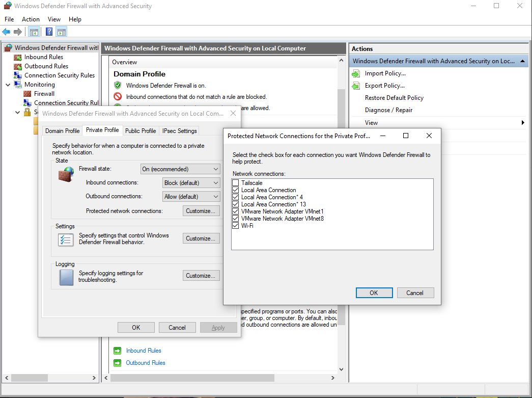Image resolution: width=532 pixels, height=398 pixels.
Task: Uncheck the Wi-Fi connection checkbox
Action: 236,225
